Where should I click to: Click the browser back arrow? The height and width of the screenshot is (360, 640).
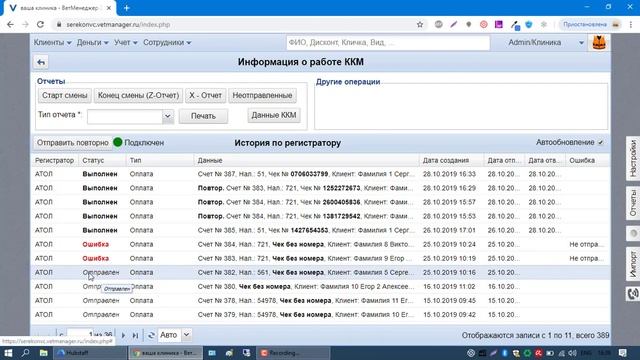pos(11,24)
